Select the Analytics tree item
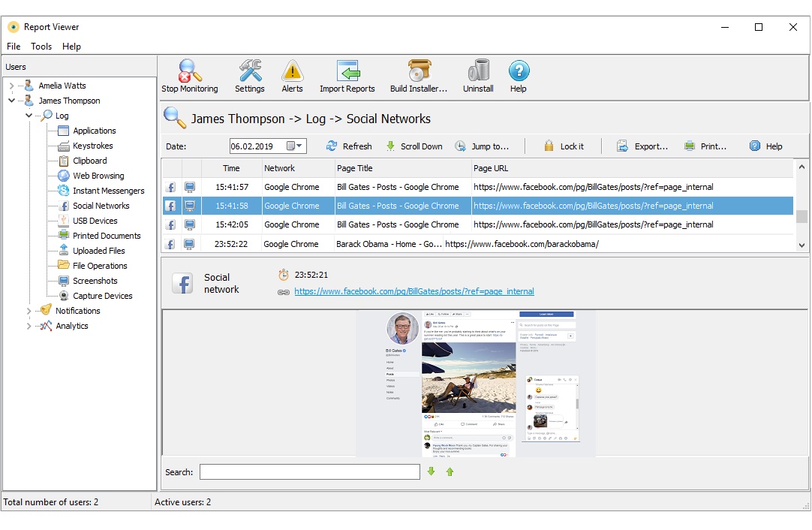This screenshot has height=530, width=812. (x=72, y=326)
